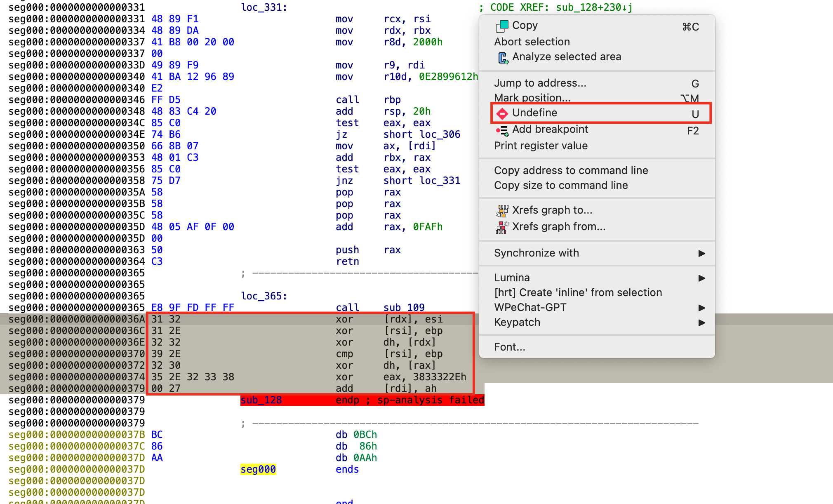Click Copy size to command line
This screenshot has height=504, width=833.
[561, 185]
